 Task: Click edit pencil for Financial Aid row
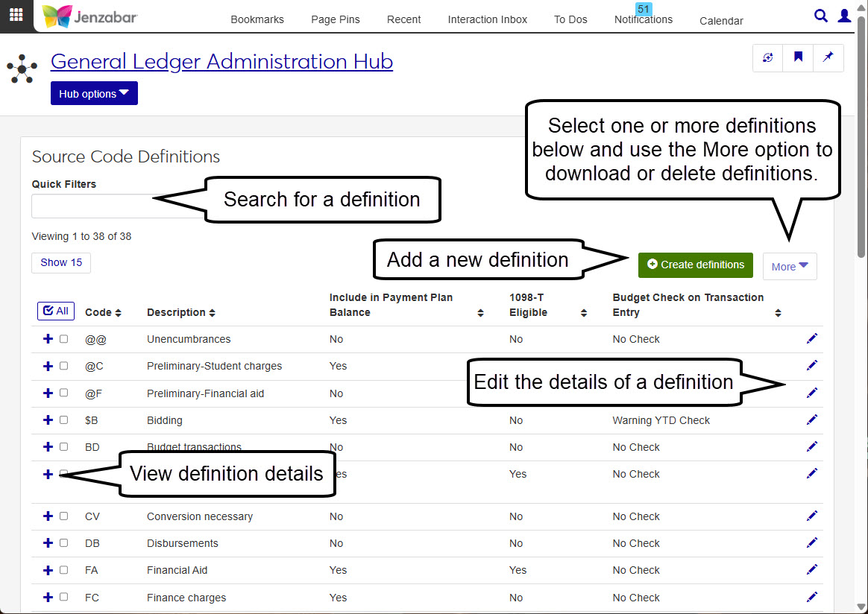pyautogui.click(x=811, y=570)
